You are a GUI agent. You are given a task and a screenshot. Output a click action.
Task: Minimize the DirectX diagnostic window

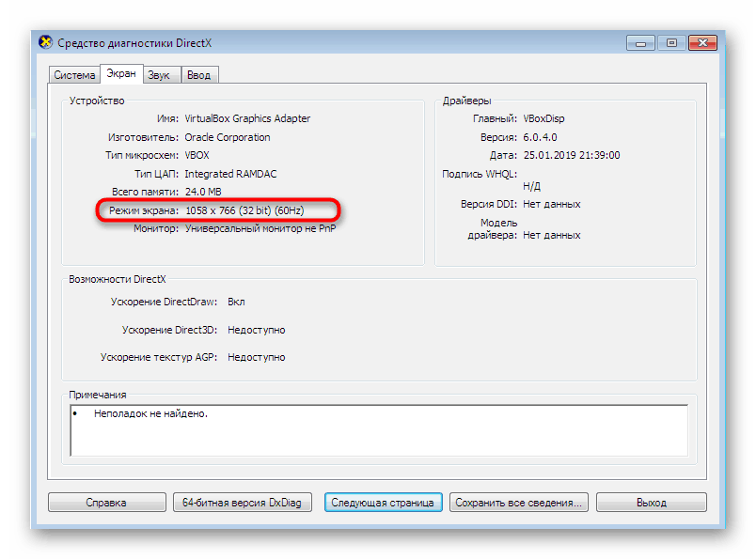point(640,43)
